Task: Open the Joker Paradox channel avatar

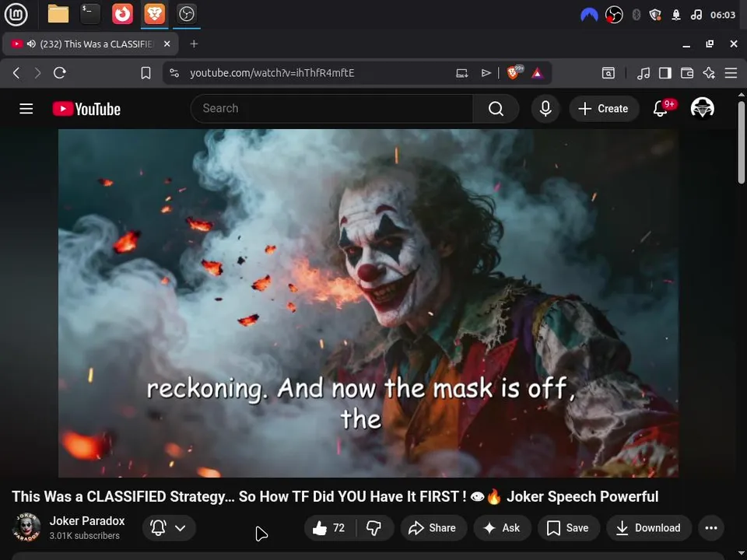Action: pos(26,527)
